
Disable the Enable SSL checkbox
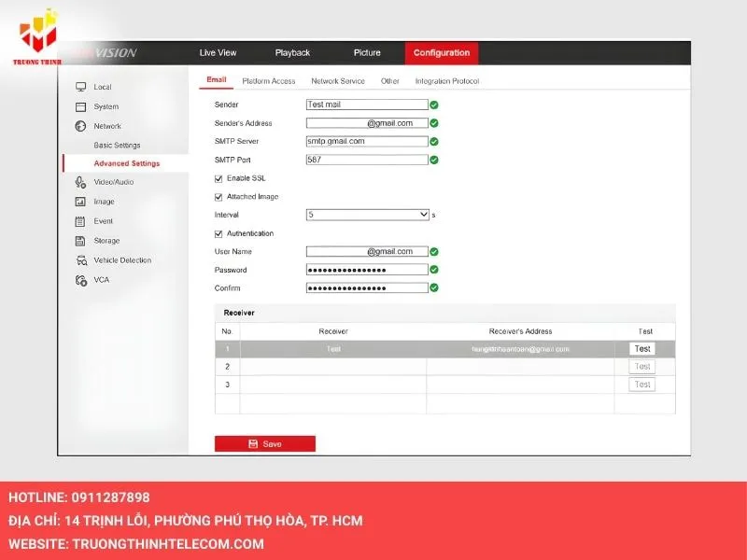click(x=218, y=178)
